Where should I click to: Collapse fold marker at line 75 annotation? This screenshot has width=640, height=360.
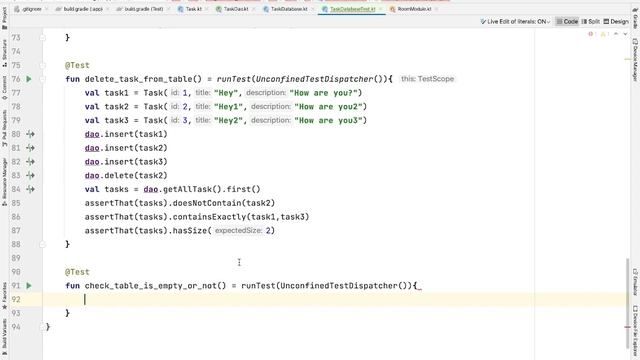coord(42,65)
